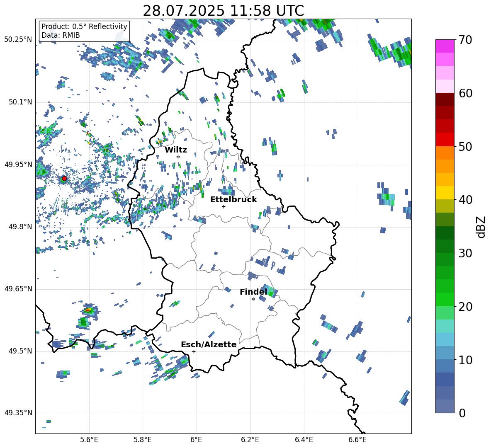The height and width of the screenshot is (448, 491).
Task: Click the dark maroon colorbar segment below 60
Action: pyautogui.click(x=445, y=99)
